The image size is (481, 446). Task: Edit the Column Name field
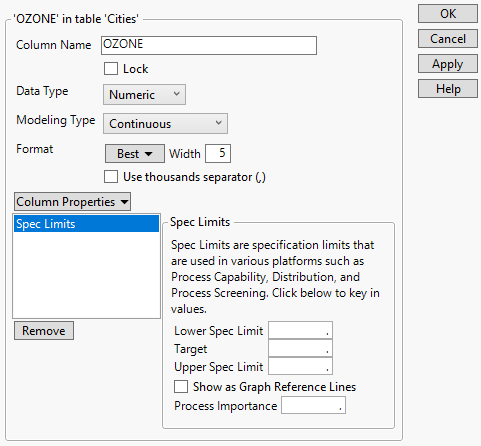pos(209,45)
